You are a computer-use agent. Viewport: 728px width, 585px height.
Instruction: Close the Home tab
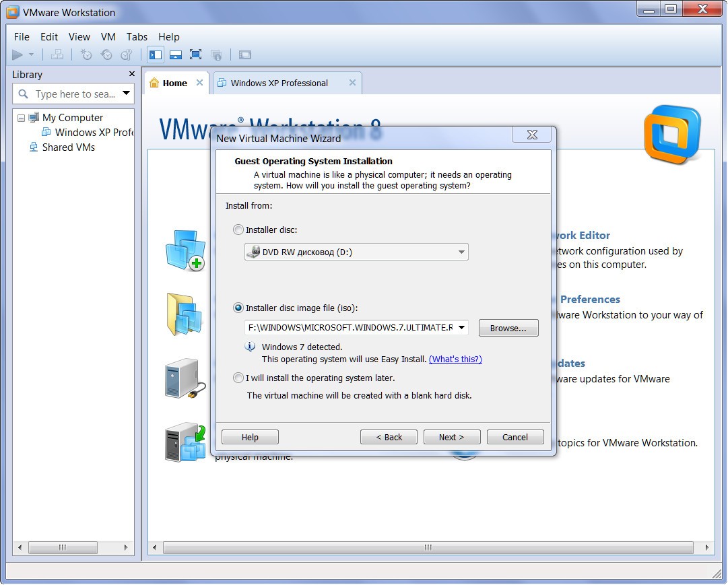coord(199,83)
